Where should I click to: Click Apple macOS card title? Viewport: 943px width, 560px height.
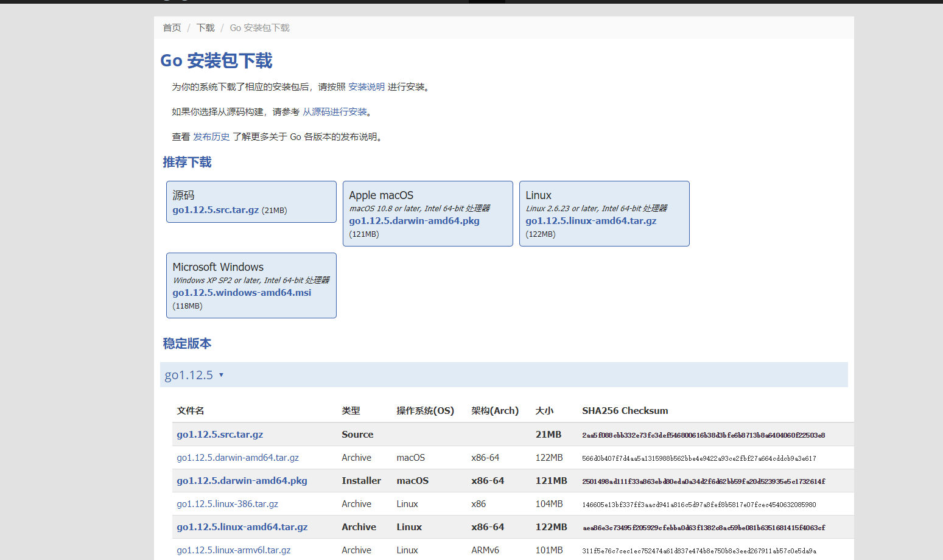click(x=381, y=195)
